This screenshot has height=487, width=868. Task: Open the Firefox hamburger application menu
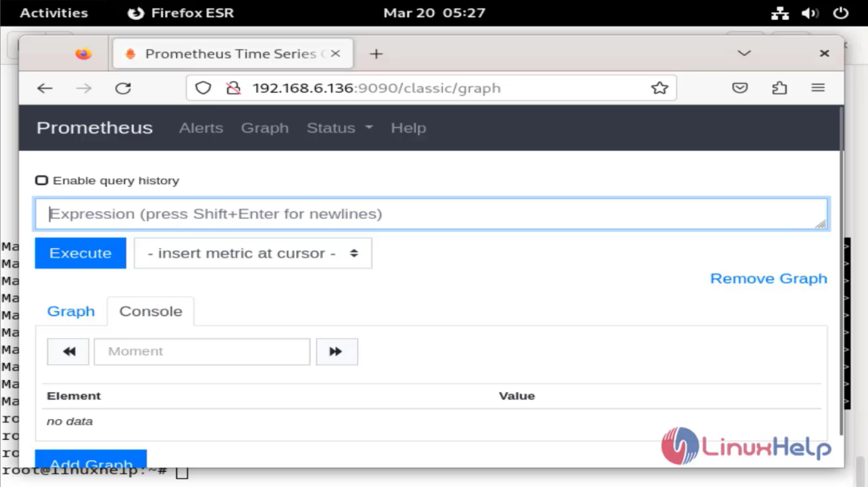point(818,88)
